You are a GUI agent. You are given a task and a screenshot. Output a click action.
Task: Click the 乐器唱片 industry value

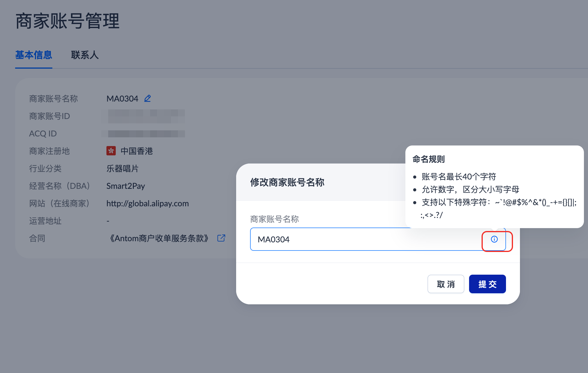[x=122, y=168]
